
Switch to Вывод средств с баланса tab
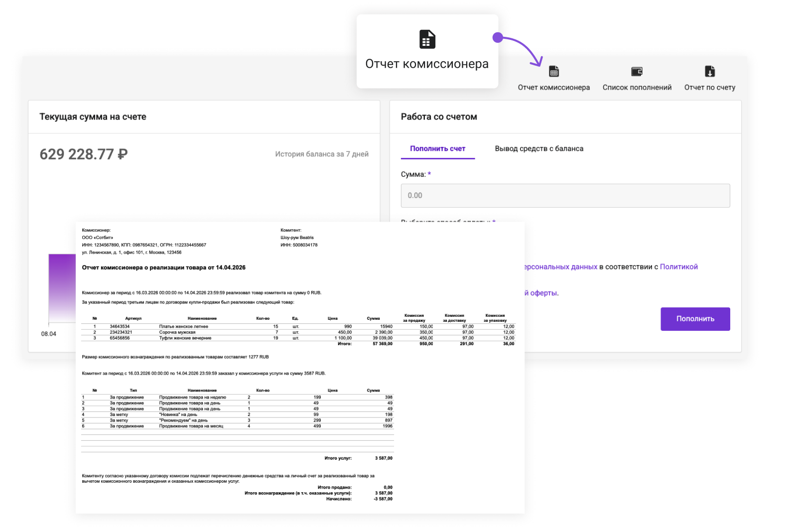click(x=538, y=148)
